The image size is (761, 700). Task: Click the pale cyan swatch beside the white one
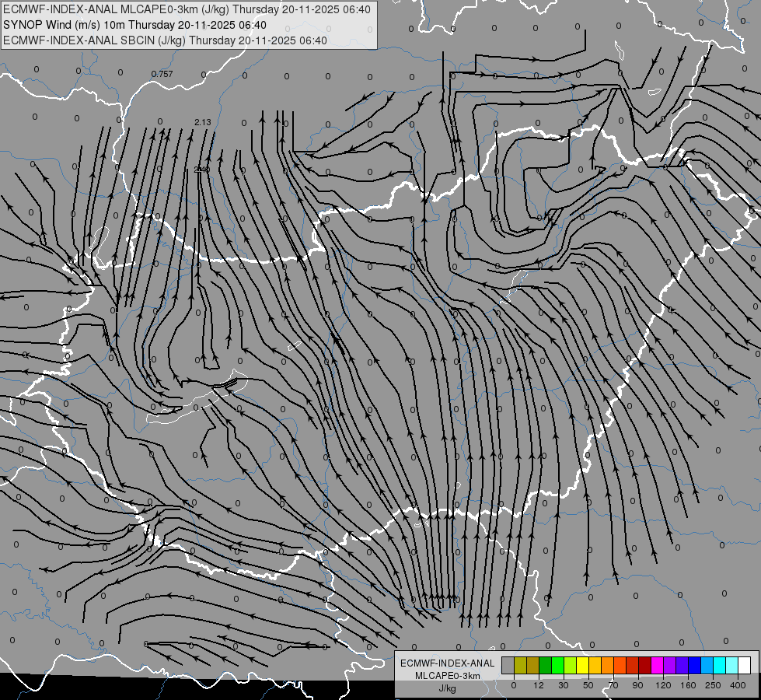click(x=732, y=665)
